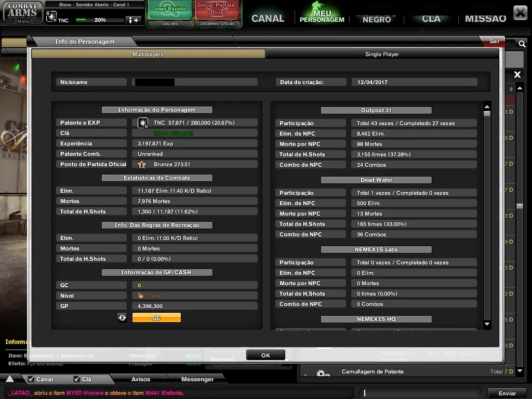
Task: Click the stats panel scroll down arrow
Action: click(x=487, y=324)
